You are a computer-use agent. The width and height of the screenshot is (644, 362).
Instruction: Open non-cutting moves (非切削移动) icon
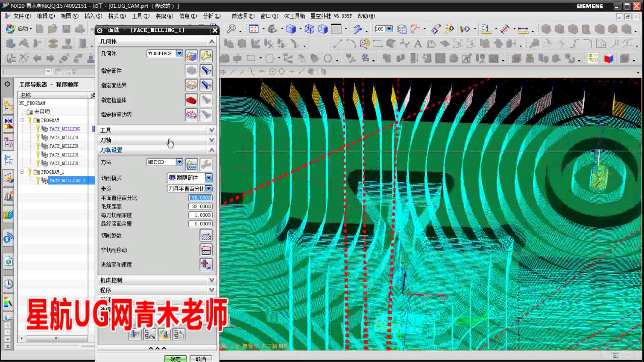pos(206,250)
